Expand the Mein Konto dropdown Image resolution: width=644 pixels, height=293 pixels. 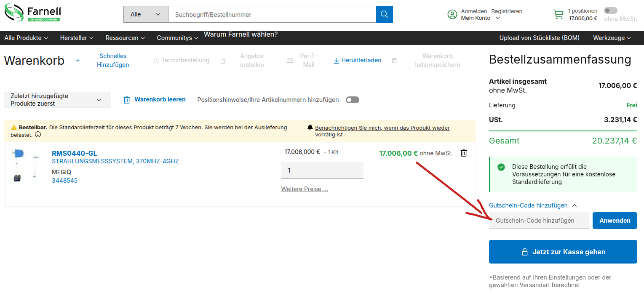481,18
